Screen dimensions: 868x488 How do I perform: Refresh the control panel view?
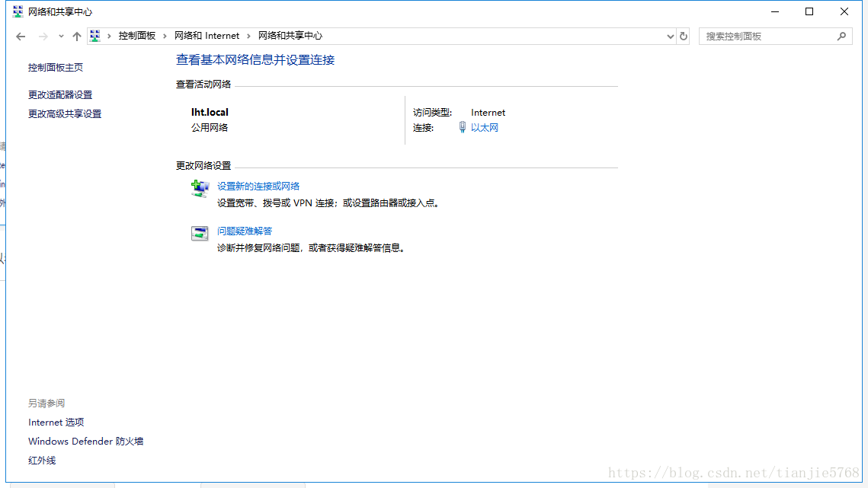[x=684, y=37]
